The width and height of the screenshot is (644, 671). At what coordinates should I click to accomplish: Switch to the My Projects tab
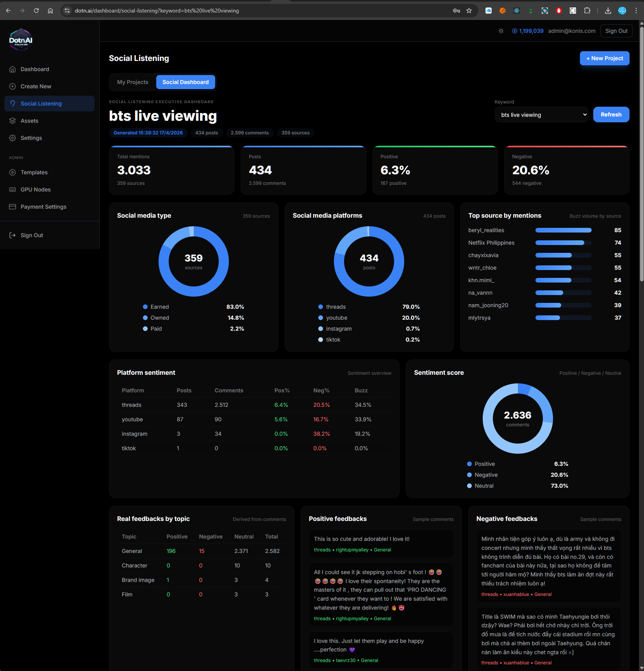[133, 82]
